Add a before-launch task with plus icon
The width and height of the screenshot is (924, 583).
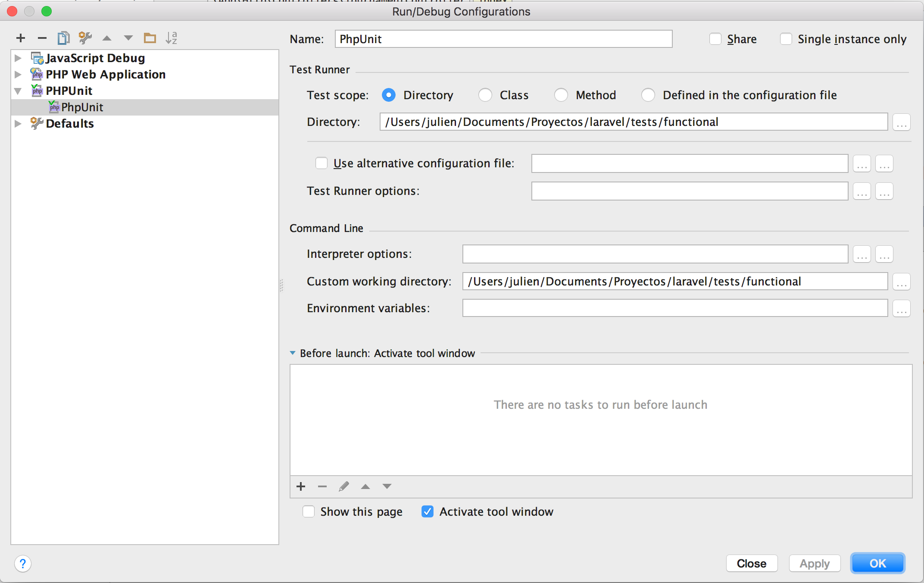coord(301,487)
